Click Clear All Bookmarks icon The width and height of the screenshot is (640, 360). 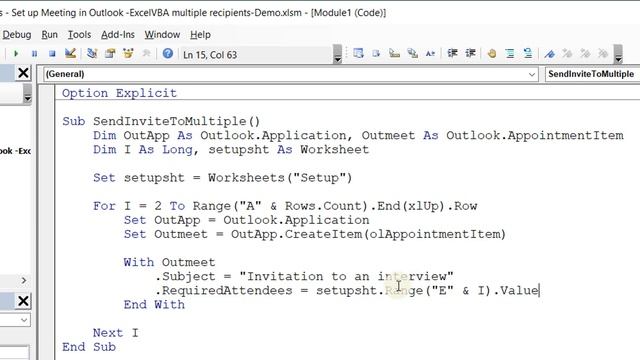(x=603, y=53)
